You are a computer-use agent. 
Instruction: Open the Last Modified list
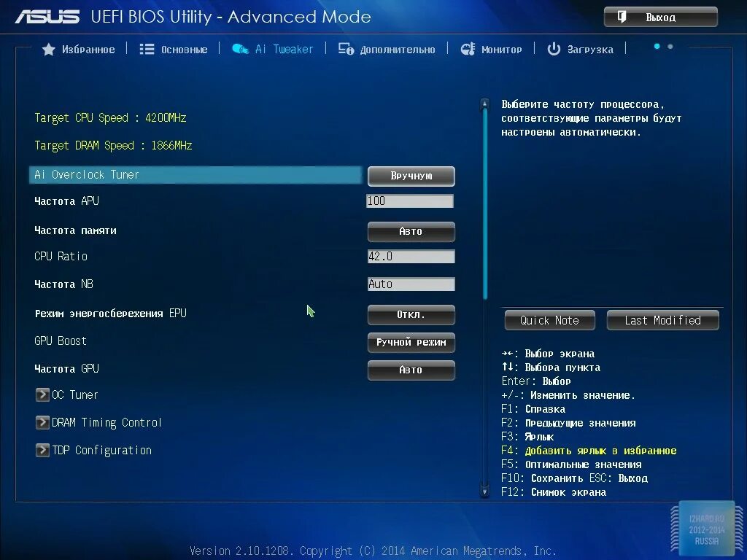662,321
